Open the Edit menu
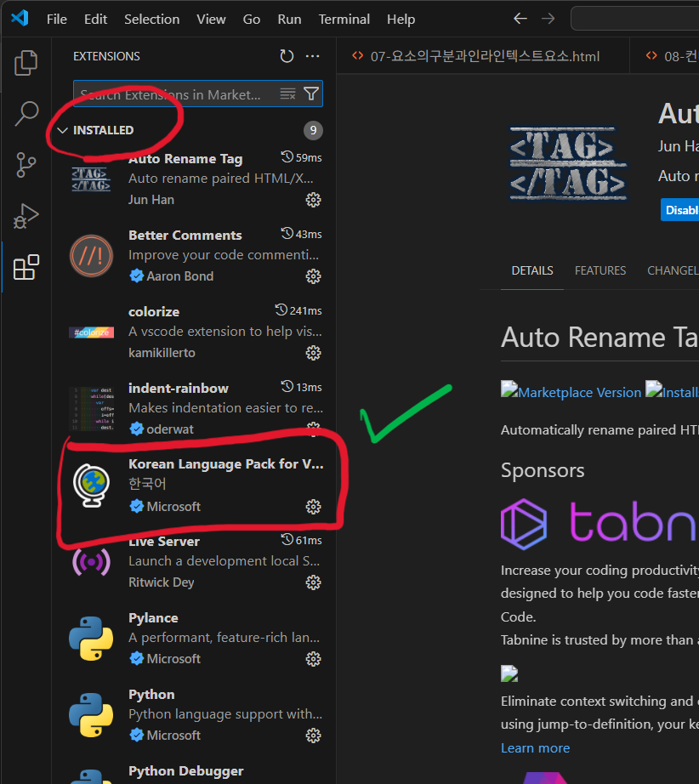 click(95, 19)
